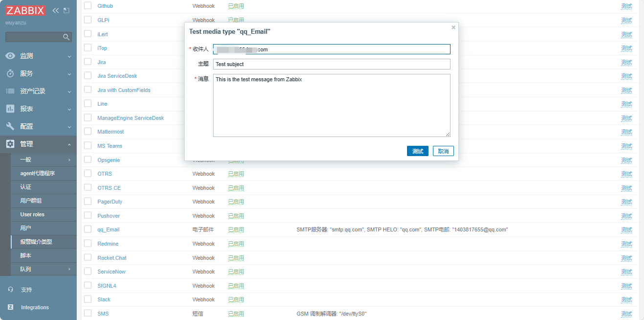Screen dimensions: 644x320
Task: Open the ManageEngine ServiceDesk link
Action: pos(131,118)
